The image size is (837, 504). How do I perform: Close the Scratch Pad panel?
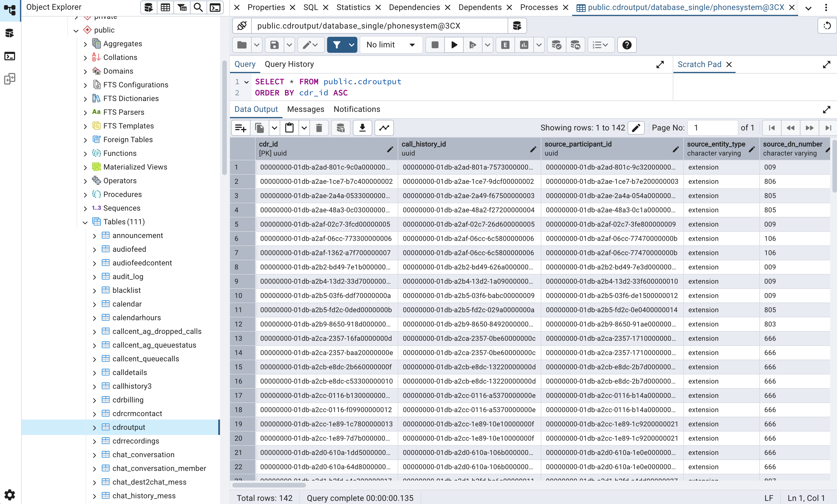(x=729, y=64)
